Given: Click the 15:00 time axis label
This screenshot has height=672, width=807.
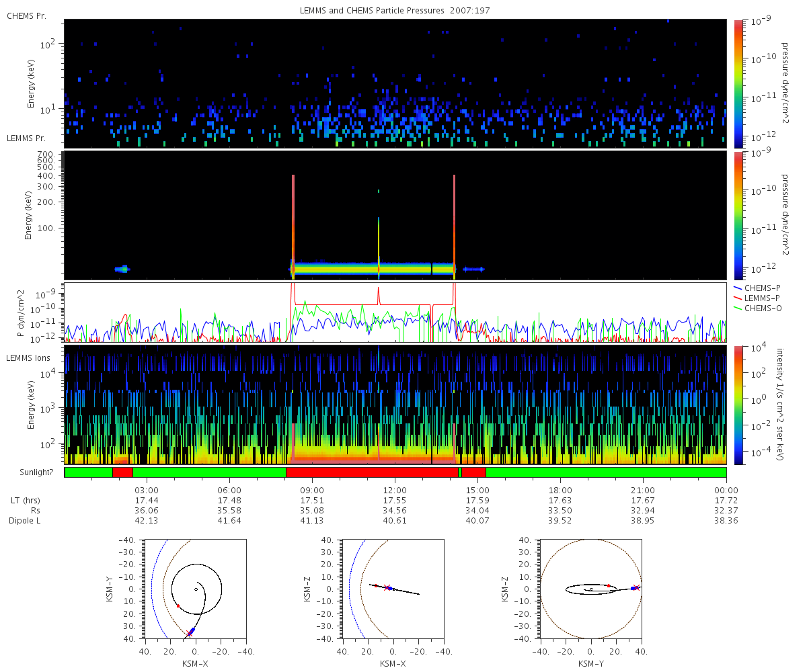Looking at the screenshot, I should (x=478, y=490).
